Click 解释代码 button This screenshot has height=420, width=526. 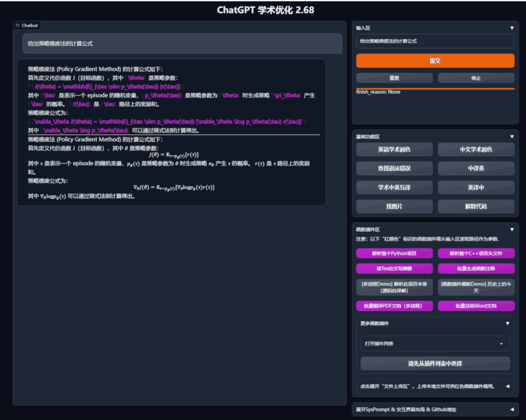tap(476, 206)
